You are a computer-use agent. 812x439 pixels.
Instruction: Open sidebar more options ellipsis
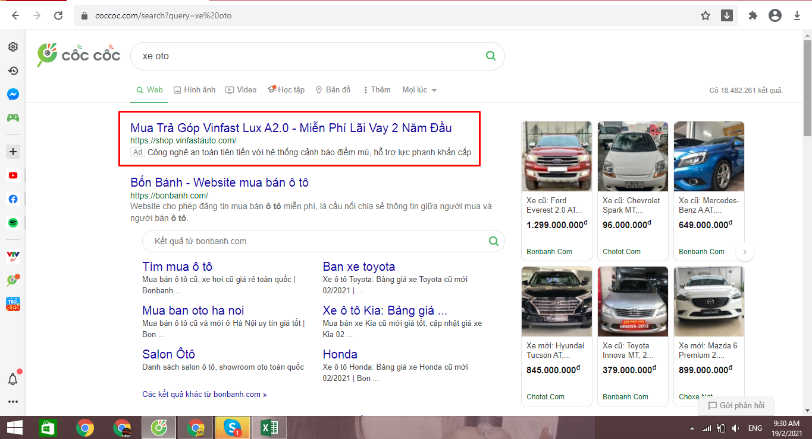click(x=13, y=402)
